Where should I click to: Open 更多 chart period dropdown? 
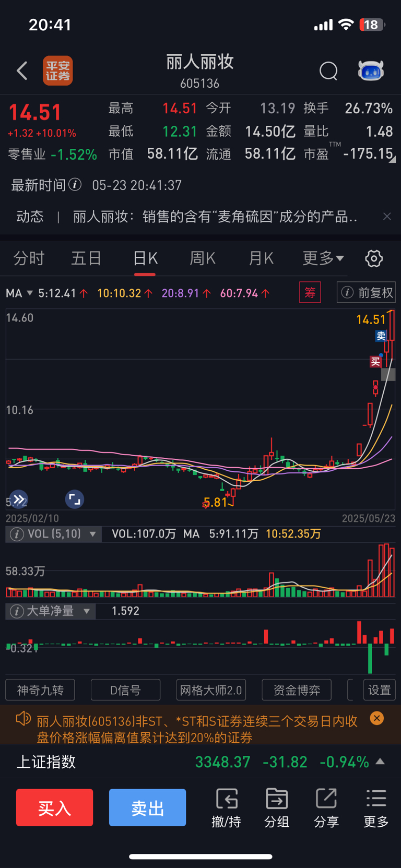[x=323, y=258]
